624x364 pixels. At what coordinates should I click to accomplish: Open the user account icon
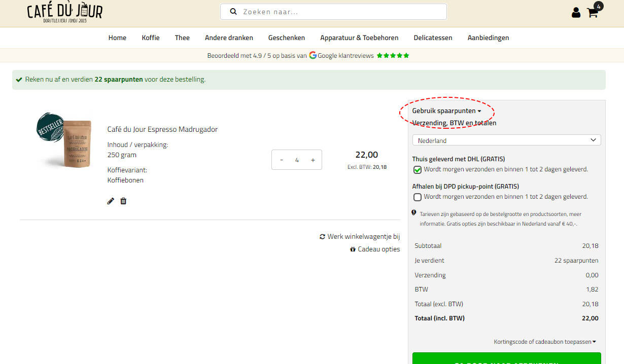click(x=576, y=13)
